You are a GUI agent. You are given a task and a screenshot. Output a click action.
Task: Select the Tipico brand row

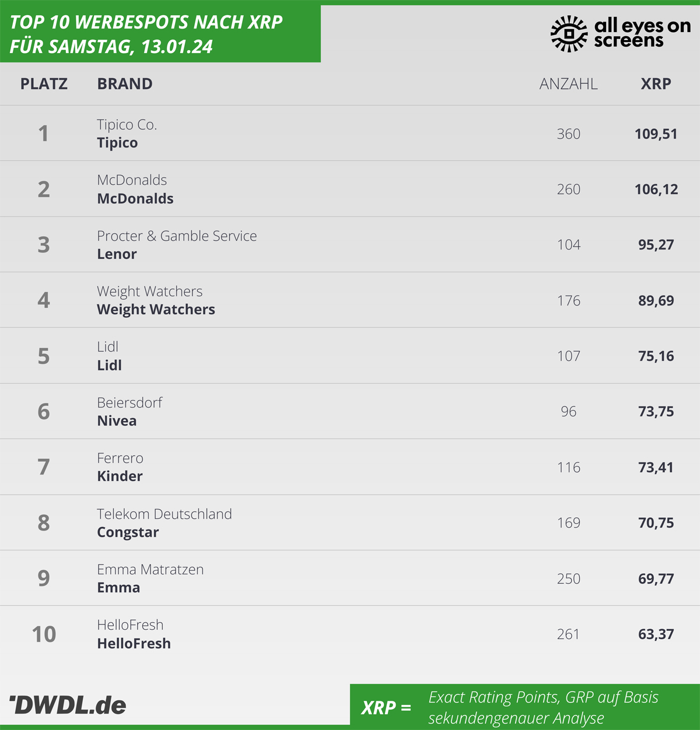tap(350, 134)
